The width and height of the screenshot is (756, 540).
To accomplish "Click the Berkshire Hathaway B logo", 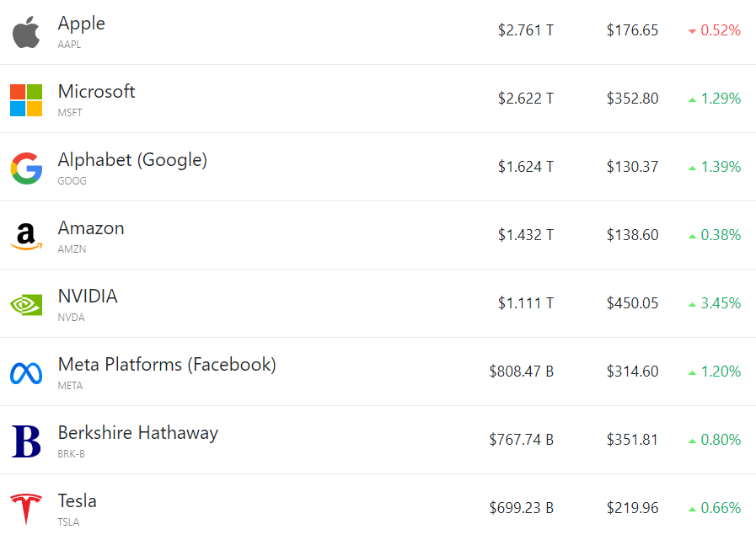I will [x=26, y=441].
